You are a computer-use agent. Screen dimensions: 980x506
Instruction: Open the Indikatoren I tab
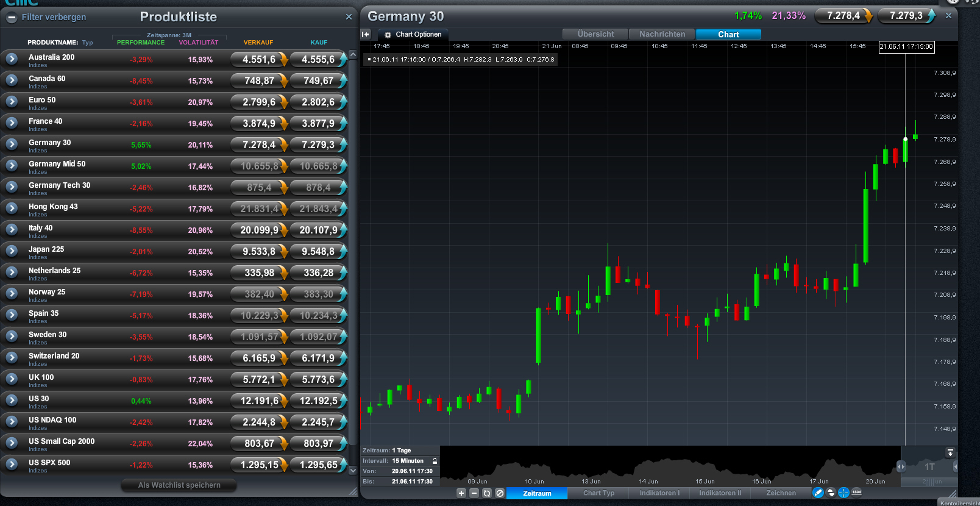tap(659, 493)
